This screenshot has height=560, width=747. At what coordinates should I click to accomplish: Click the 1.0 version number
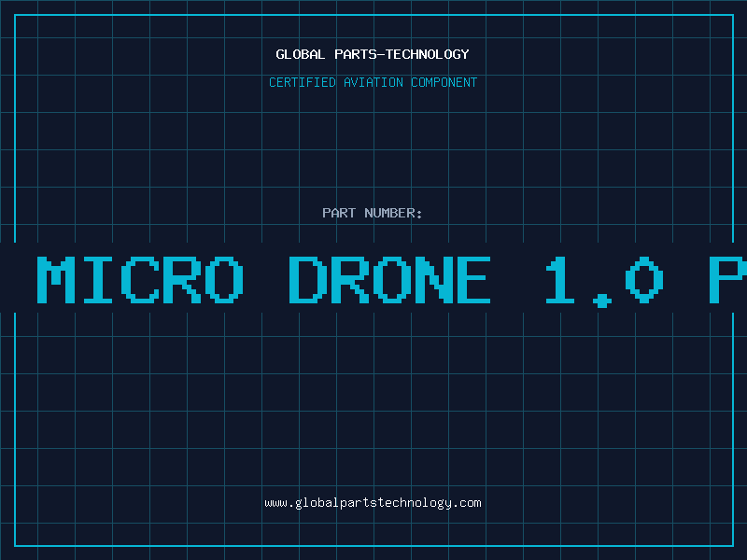[604, 282]
